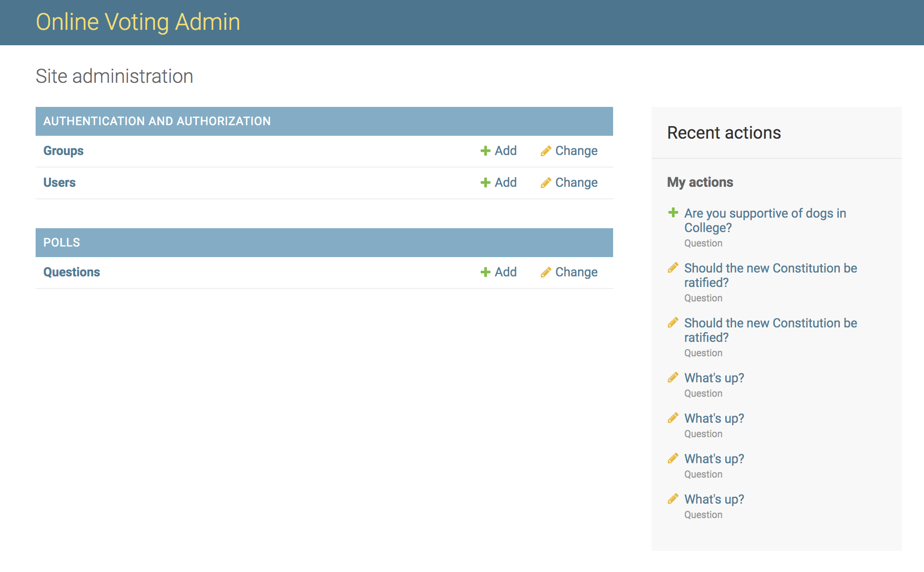This screenshot has height=572, width=924.
Task: Open the Users model link
Action: point(59,182)
